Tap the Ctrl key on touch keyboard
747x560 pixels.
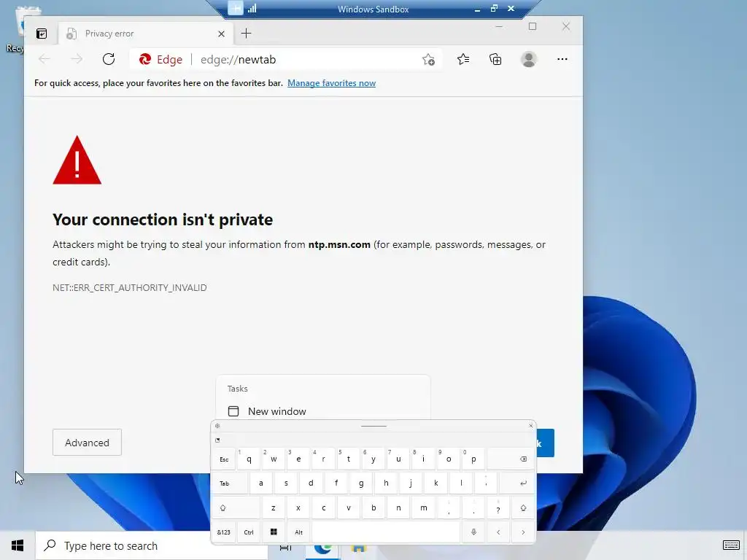249,532
